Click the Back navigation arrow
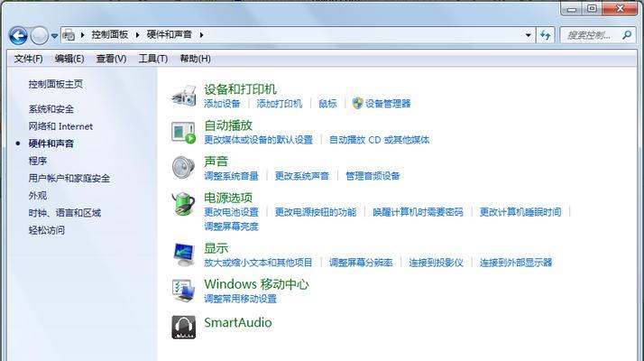 coord(18,36)
